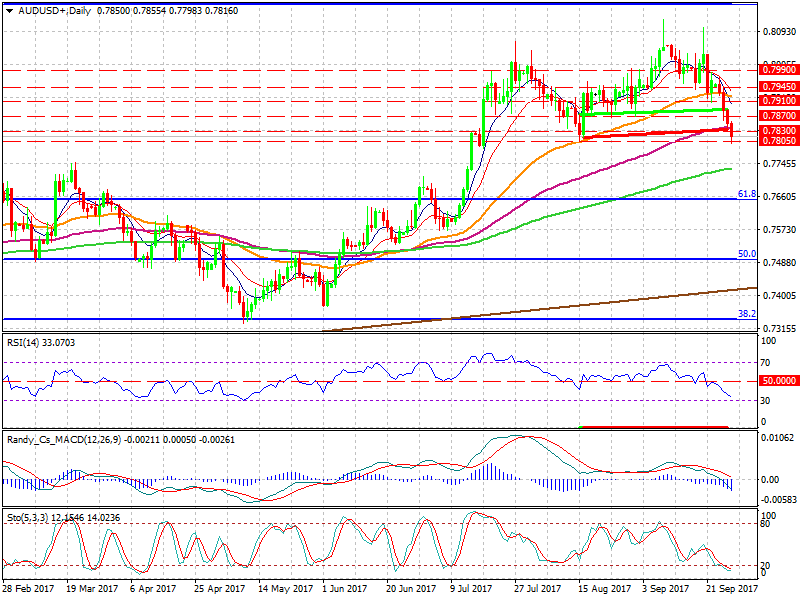Viewport: 800px width, 600px height.
Task: Select the 50.0 Fibonacci level label
Action: point(746,254)
